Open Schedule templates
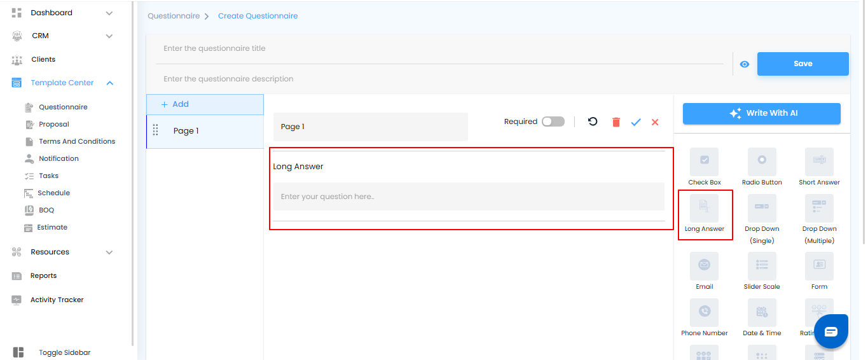 (53, 193)
